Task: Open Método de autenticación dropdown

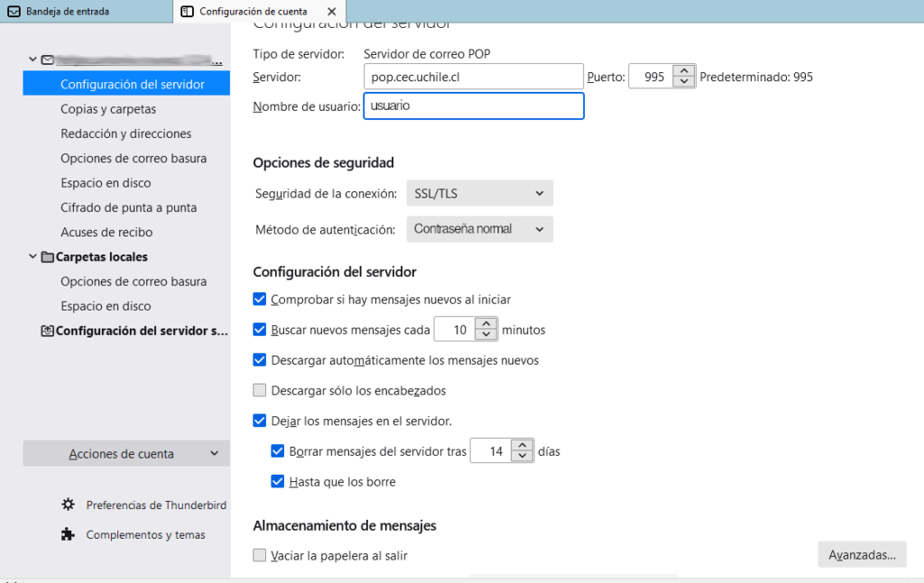Action: [x=479, y=229]
